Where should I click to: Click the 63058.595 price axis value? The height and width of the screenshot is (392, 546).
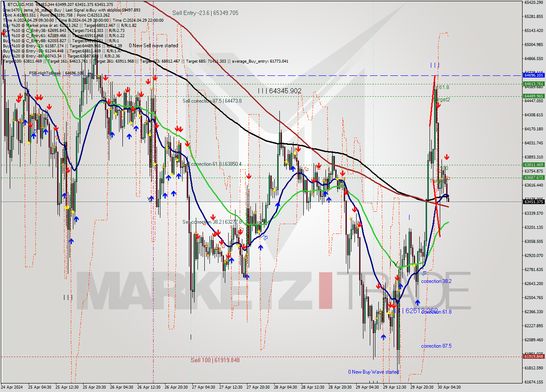[534, 241]
